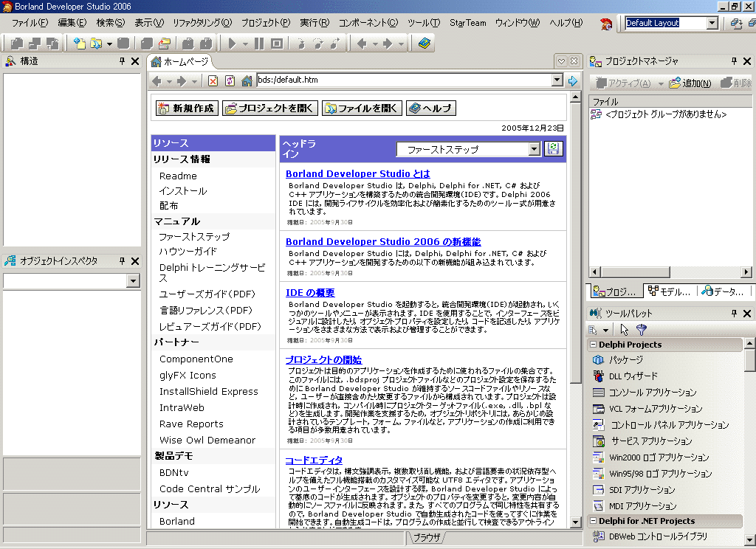Select the ブラウザ bottom tab
This screenshot has height=549, width=756.
[427, 537]
